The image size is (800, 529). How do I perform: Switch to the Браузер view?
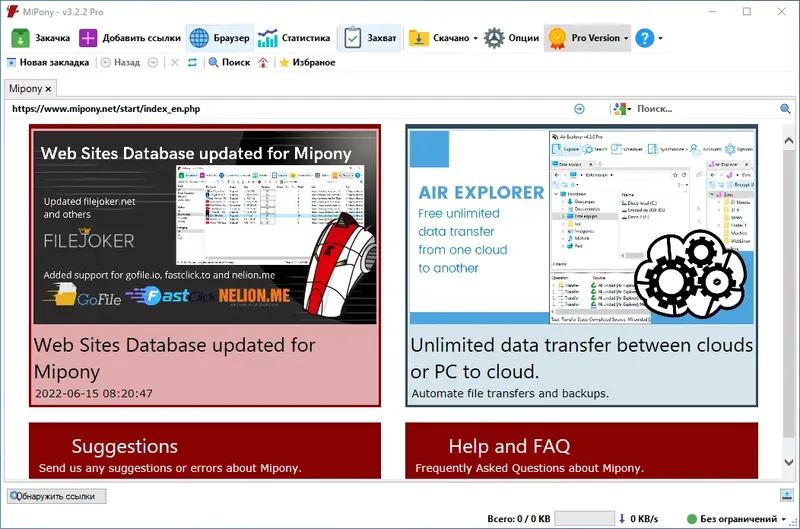click(x=219, y=38)
